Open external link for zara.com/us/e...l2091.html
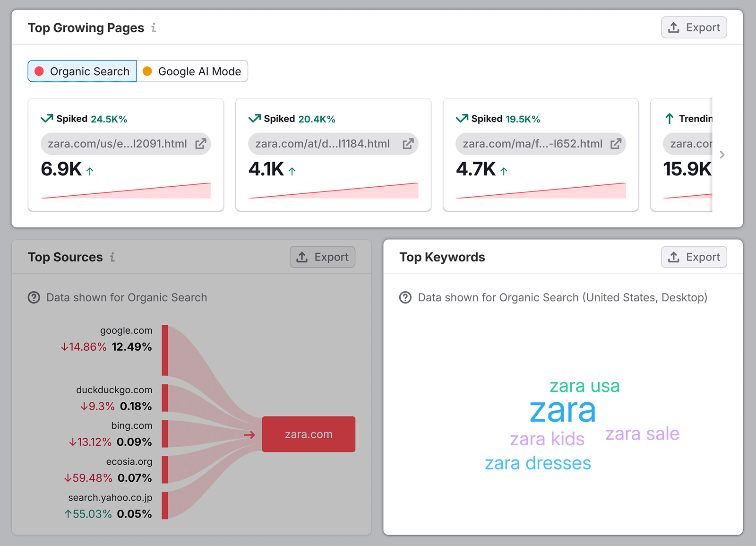Screen dimensions: 756x546 pos(201,144)
